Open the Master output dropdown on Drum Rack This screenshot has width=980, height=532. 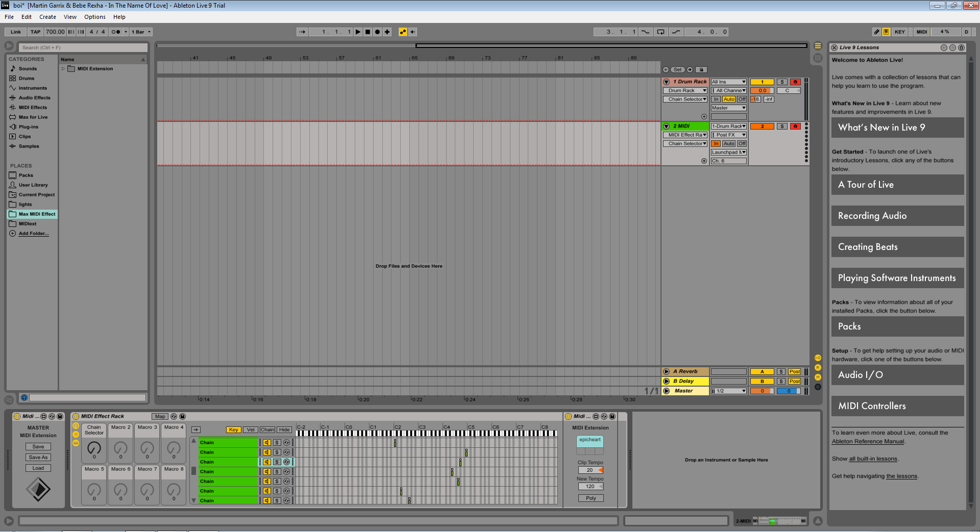click(729, 108)
